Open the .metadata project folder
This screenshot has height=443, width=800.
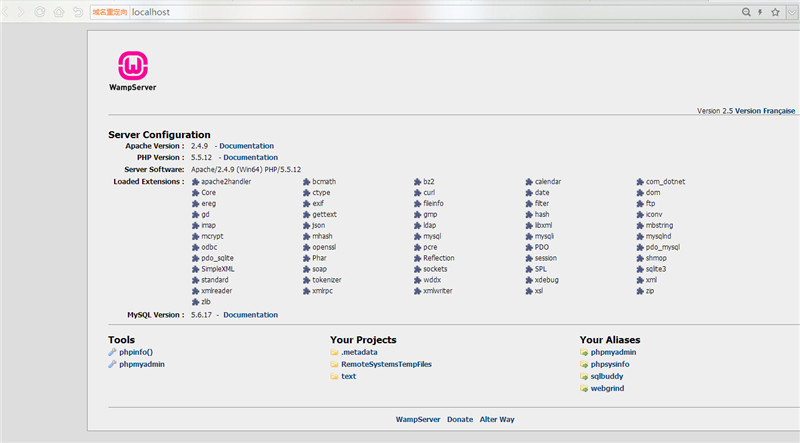point(359,352)
